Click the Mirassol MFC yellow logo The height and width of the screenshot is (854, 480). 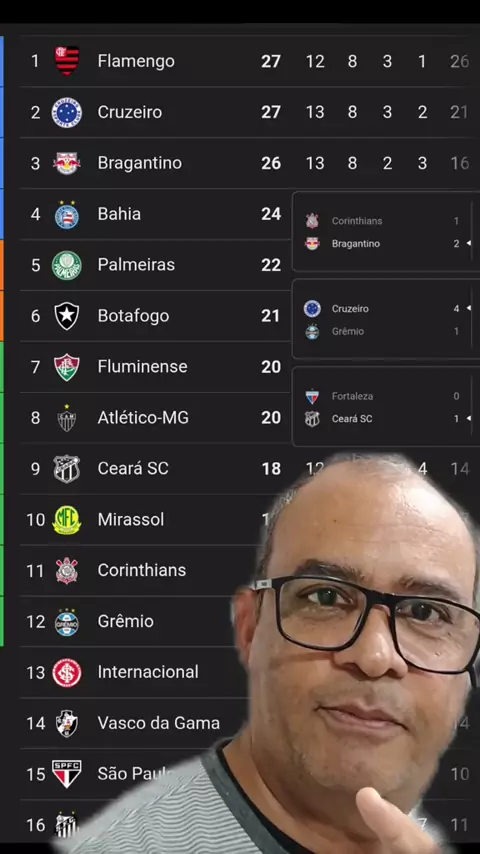tap(67, 520)
